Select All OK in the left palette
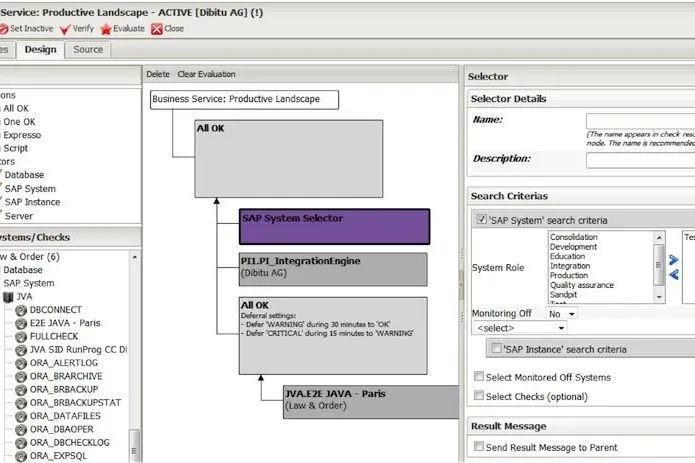Image resolution: width=695 pixels, height=463 pixels. (16, 109)
